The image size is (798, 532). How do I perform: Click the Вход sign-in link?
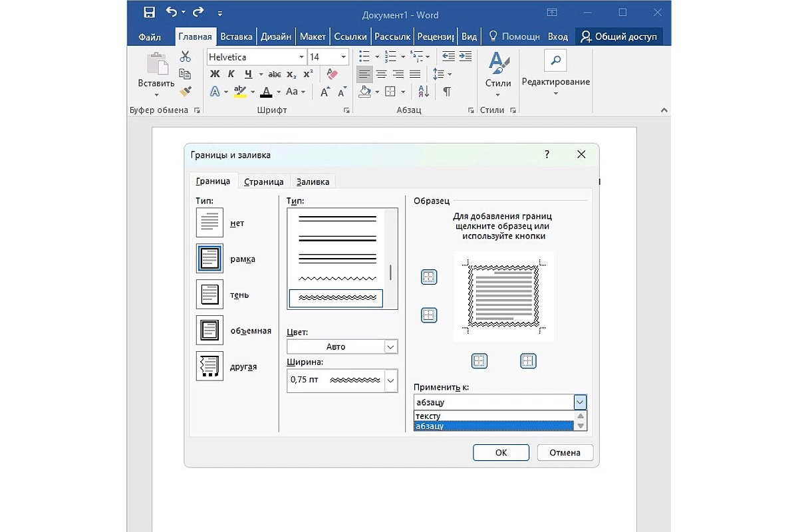click(x=558, y=37)
